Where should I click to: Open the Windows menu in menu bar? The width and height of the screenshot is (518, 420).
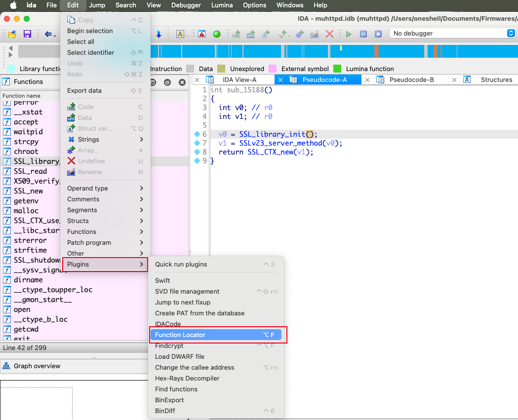pos(290,5)
